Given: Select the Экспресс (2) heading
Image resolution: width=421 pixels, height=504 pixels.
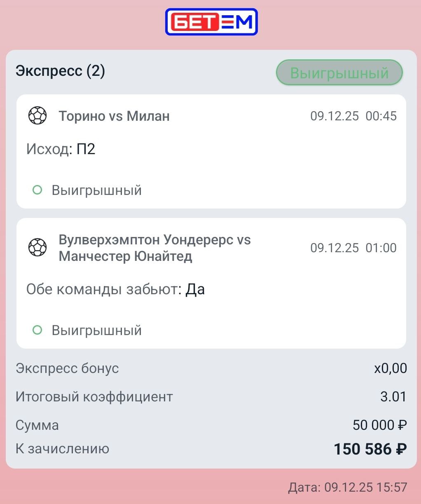Looking at the screenshot, I should 60,71.
